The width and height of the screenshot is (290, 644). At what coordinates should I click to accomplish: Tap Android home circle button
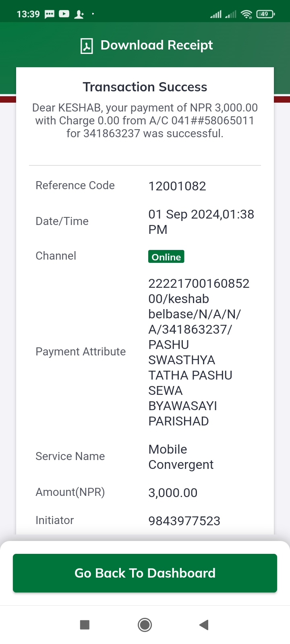(x=145, y=625)
